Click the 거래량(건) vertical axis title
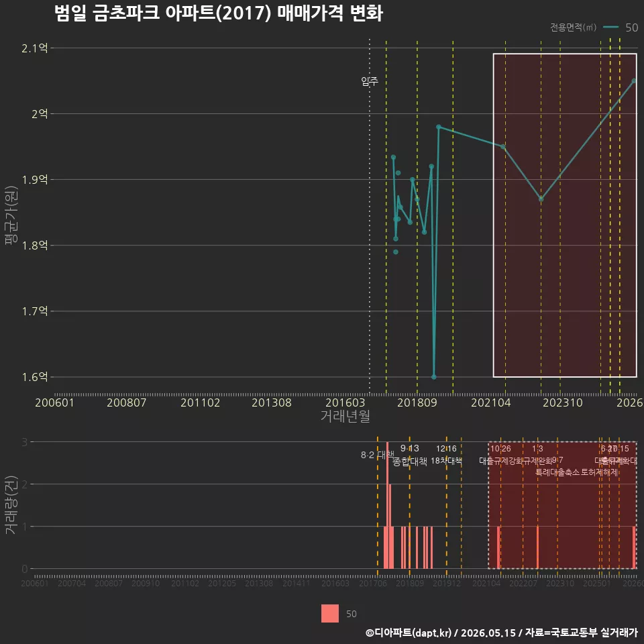Viewport: 644px width, 644px height. click(x=10, y=504)
